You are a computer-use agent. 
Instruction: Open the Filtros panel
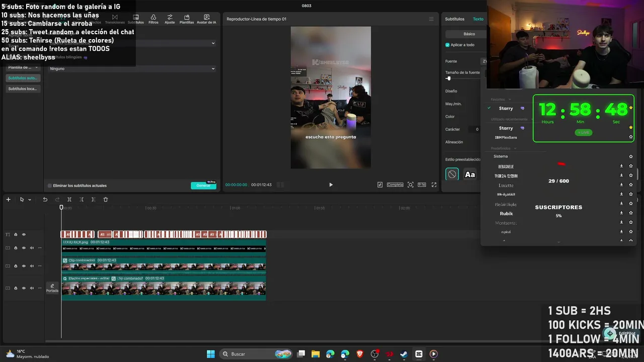click(x=153, y=19)
